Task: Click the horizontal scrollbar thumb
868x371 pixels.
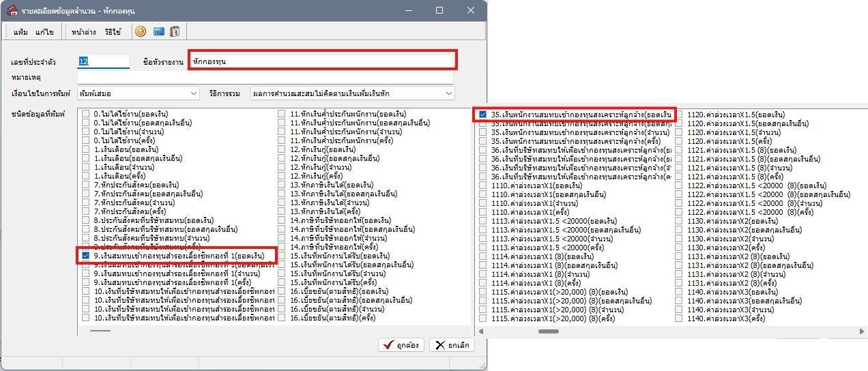Action: [x=549, y=331]
